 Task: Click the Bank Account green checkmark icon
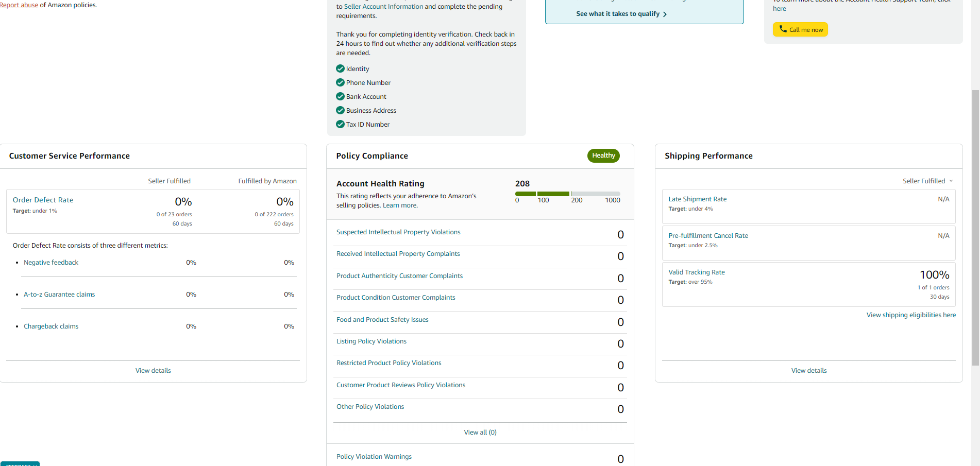click(340, 96)
